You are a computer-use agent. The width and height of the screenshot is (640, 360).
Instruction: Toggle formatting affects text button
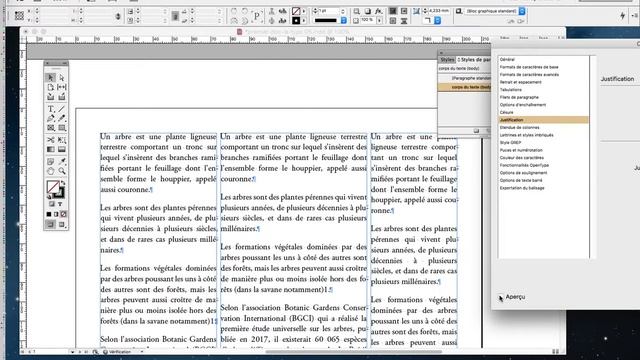(60, 204)
